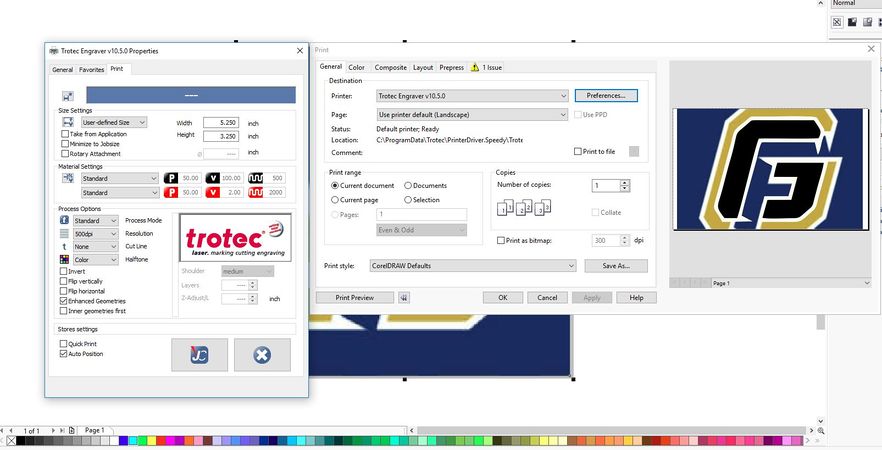Screen dimensions: 882x450
Task: Click the Preferences... button
Action: (606, 96)
